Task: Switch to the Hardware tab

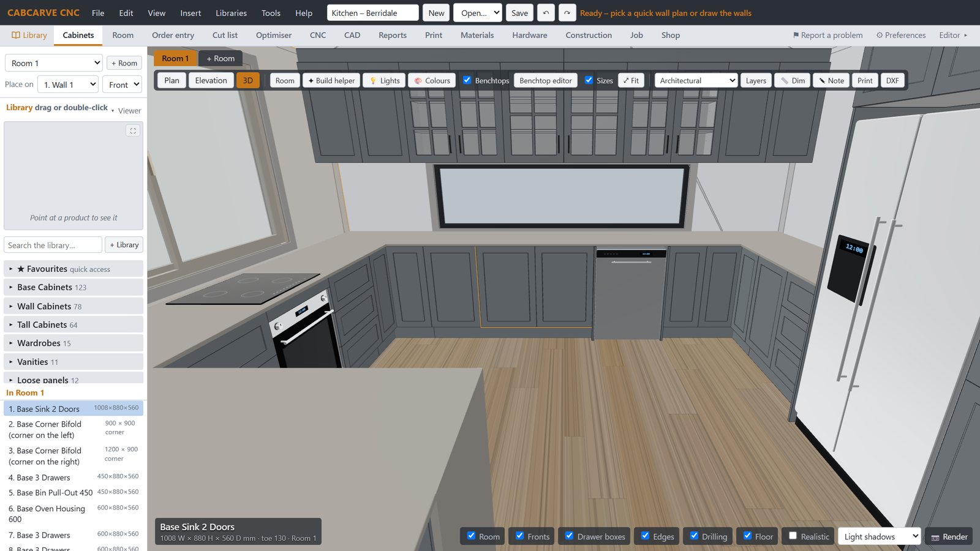Action: coord(530,35)
